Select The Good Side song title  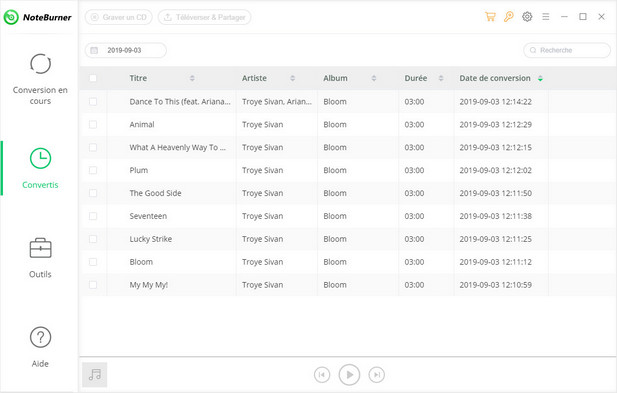pos(155,193)
